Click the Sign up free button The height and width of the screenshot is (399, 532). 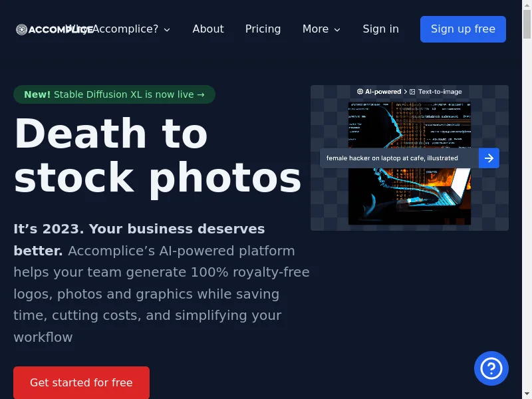[463, 29]
